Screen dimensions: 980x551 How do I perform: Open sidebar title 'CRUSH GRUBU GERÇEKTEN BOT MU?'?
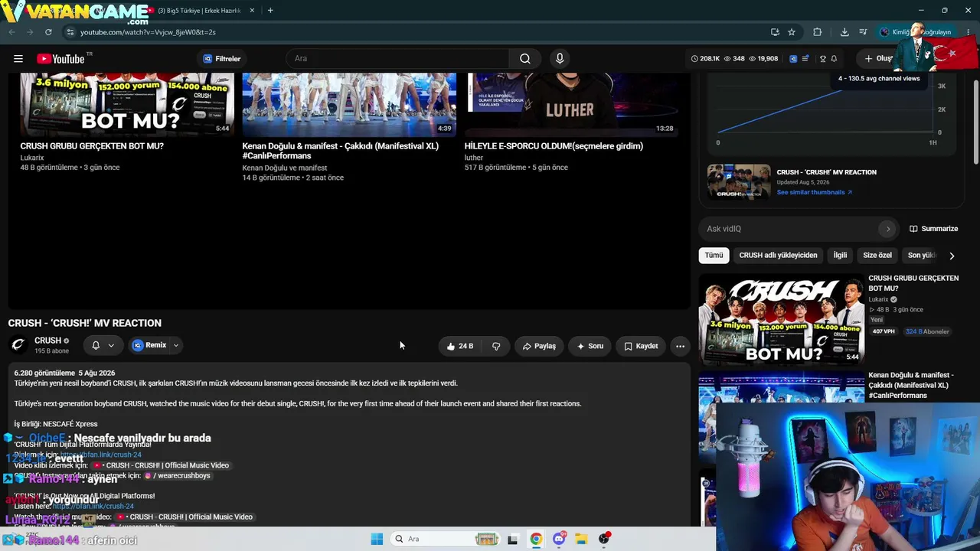click(x=913, y=283)
